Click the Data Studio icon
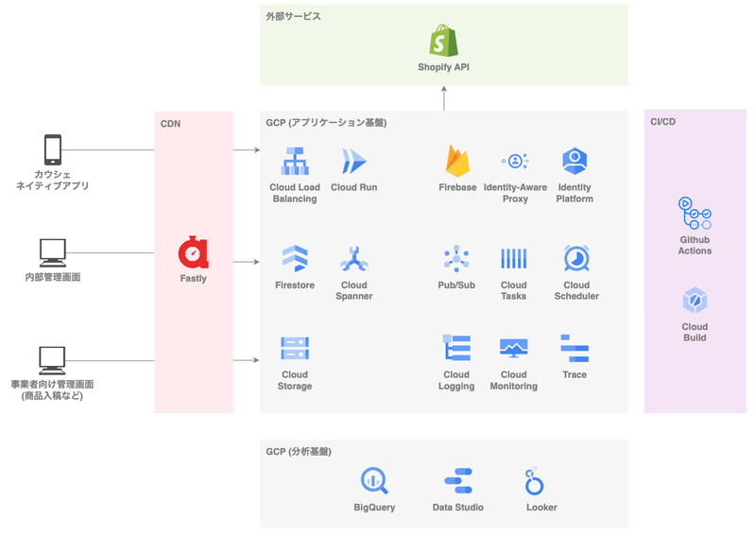 [458, 480]
